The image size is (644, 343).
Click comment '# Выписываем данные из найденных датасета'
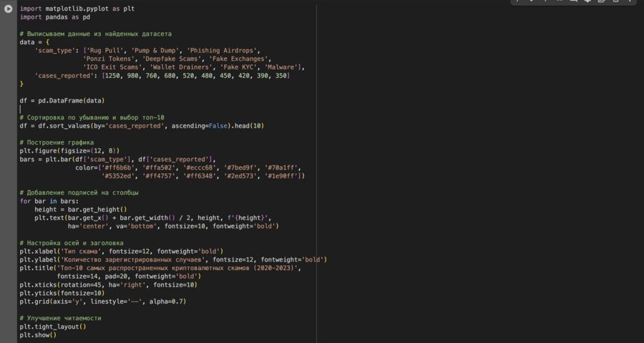(x=96, y=34)
